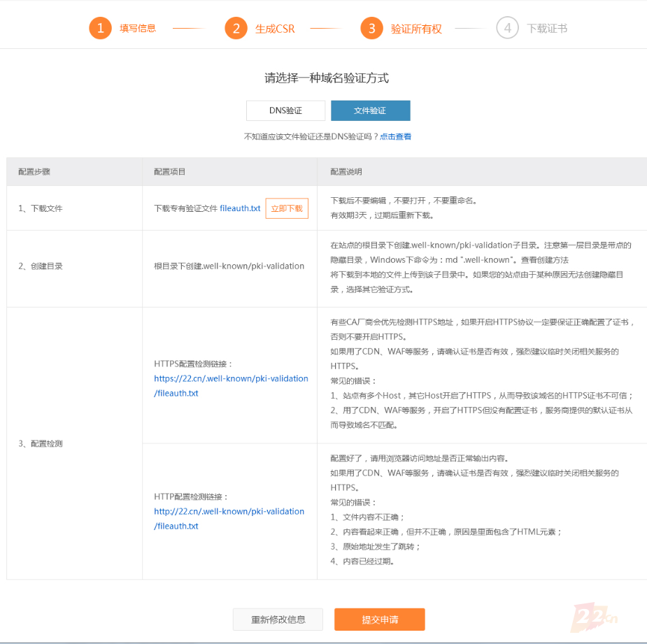Click the step 1 number circle
This screenshot has width=647, height=644.
pyautogui.click(x=101, y=28)
